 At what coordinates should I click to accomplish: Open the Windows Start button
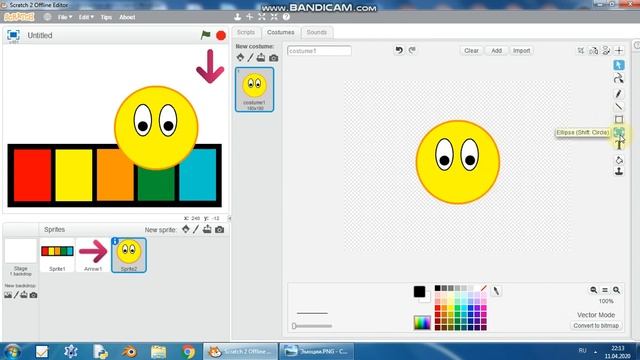[x=13, y=351]
